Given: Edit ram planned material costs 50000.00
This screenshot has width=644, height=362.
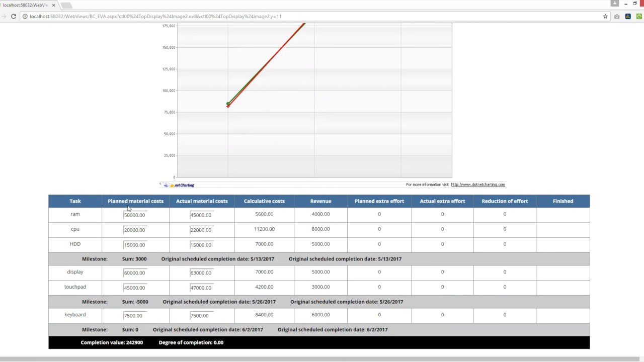Looking at the screenshot, I should point(135,215).
